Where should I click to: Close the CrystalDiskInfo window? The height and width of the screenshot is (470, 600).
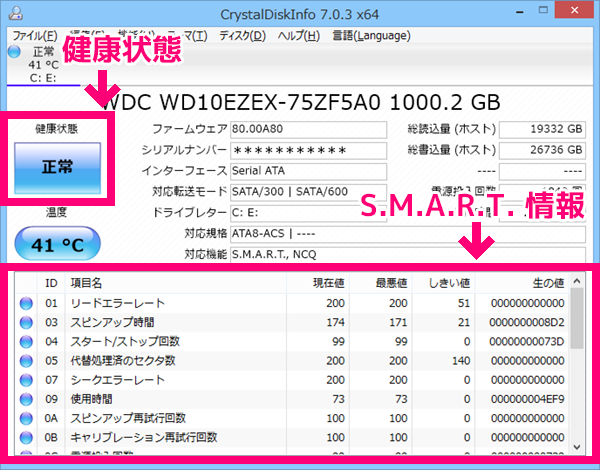[574, 10]
